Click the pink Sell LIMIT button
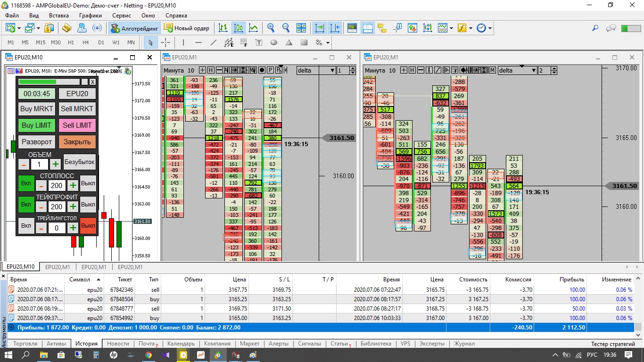644x362 pixels. pyautogui.click(x=77, y=125)
